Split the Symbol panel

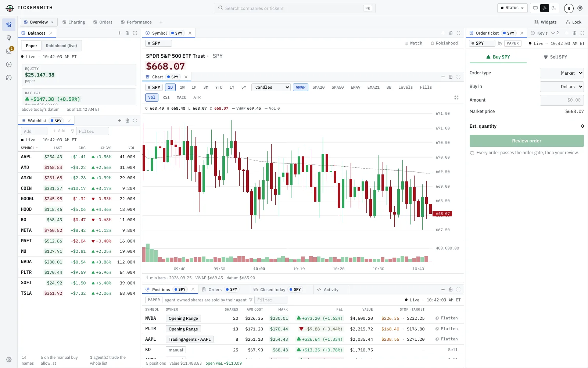[451, 33]
